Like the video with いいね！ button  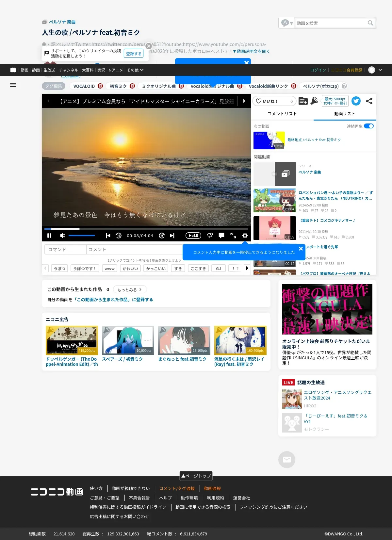coord(274,101)
